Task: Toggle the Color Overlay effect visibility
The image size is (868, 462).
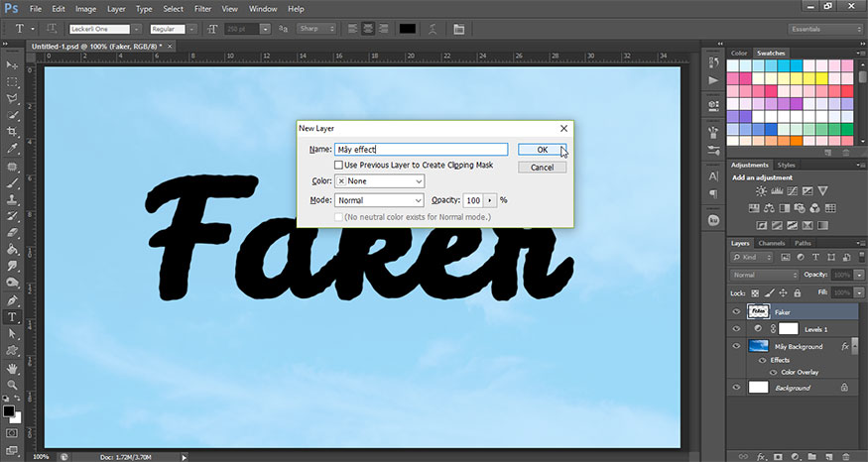Action: pyautogui.click(x=774, y=373)
